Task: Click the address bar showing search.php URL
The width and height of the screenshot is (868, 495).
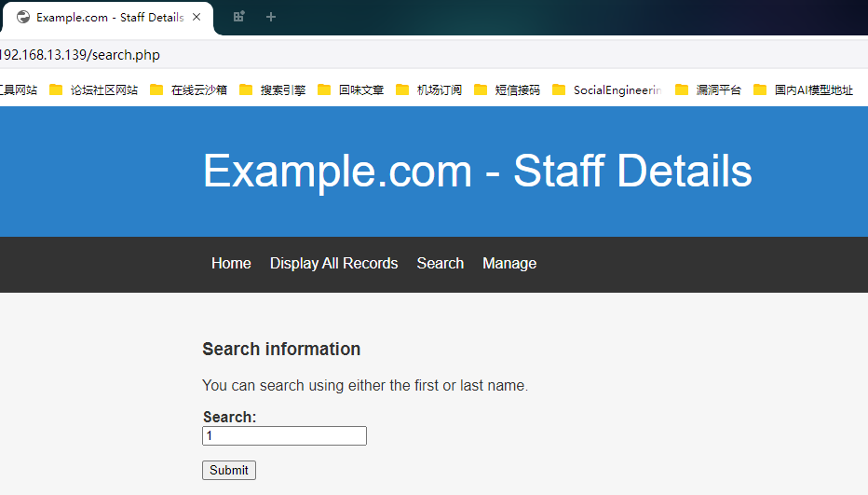Action: tap(432, 55)
